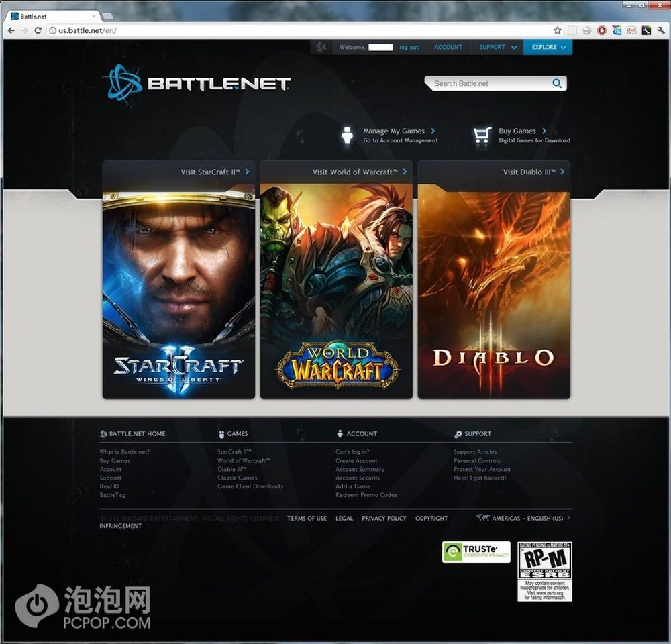
Task: Click the Visit Diablo III link
Action: (533, 172)
